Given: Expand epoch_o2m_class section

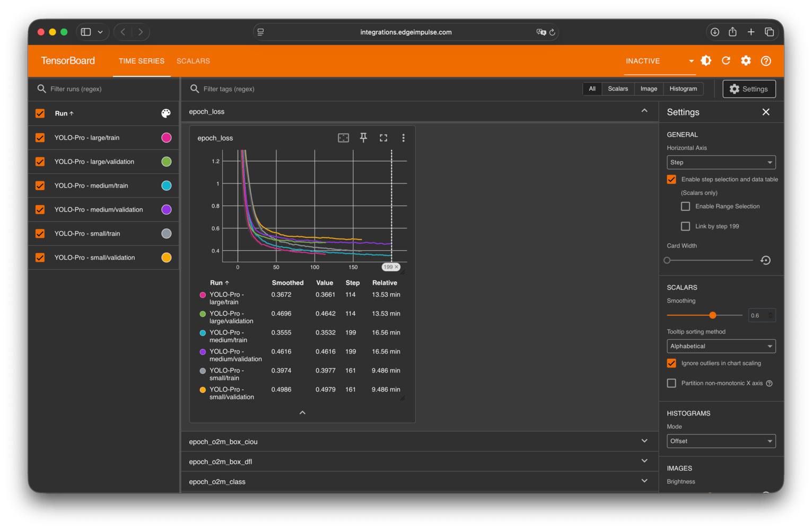Looking at the screenshot, I should [644, 481].
